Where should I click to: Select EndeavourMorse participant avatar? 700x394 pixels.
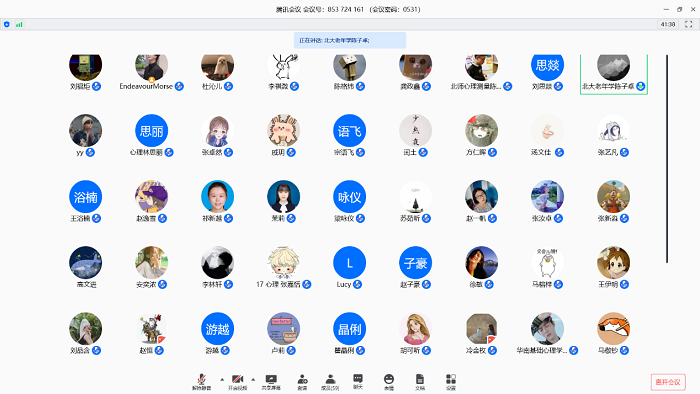click(x=151, y=67)
